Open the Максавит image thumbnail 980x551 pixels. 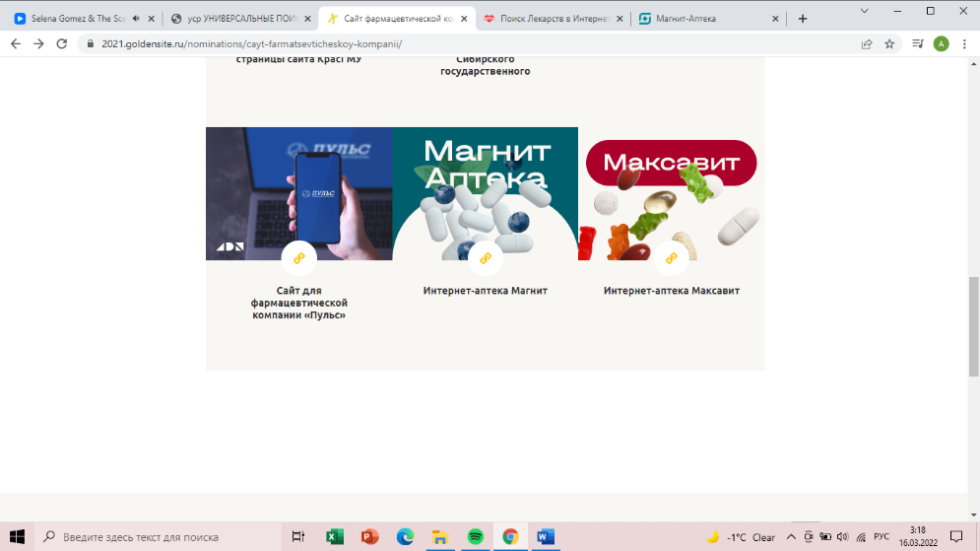[672, 193]
